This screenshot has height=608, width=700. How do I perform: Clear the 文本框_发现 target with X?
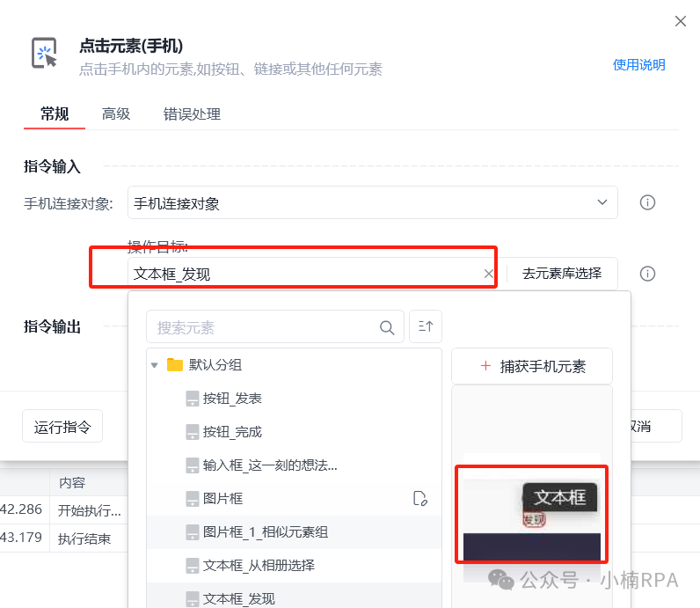point(489,274)
